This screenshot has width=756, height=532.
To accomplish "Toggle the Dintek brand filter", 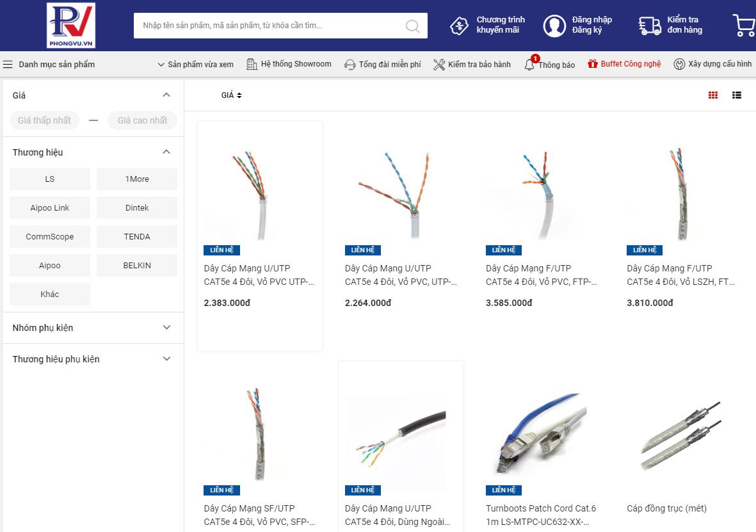I will (137, 208).
